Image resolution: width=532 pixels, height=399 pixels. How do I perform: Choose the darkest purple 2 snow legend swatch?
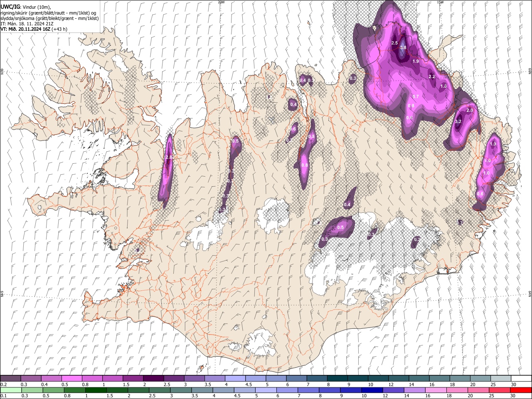click(x=153, y=378)
